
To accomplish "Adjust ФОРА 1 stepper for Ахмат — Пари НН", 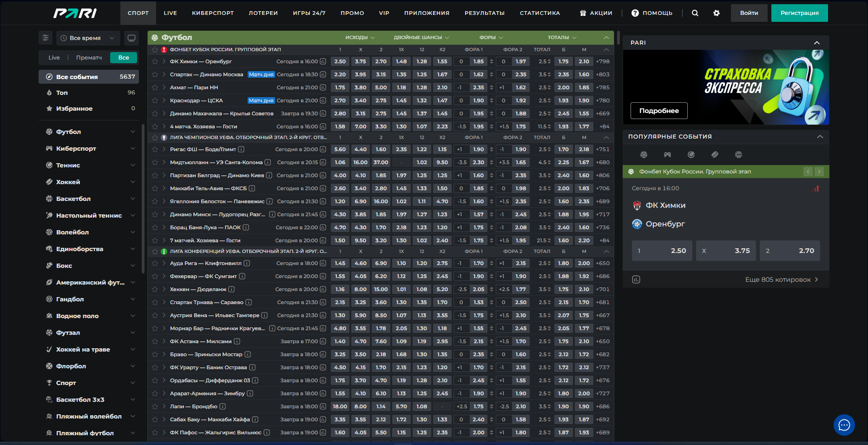I will [492, 87].
